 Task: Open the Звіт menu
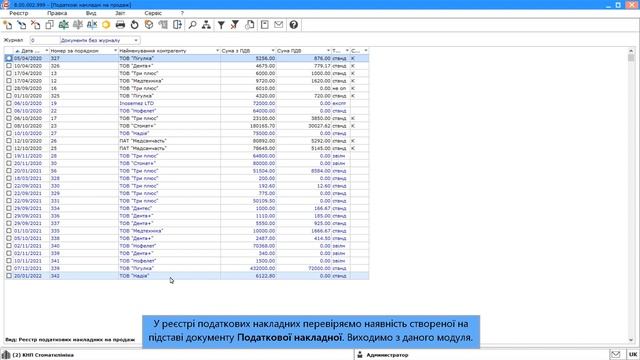coord(120,13)
